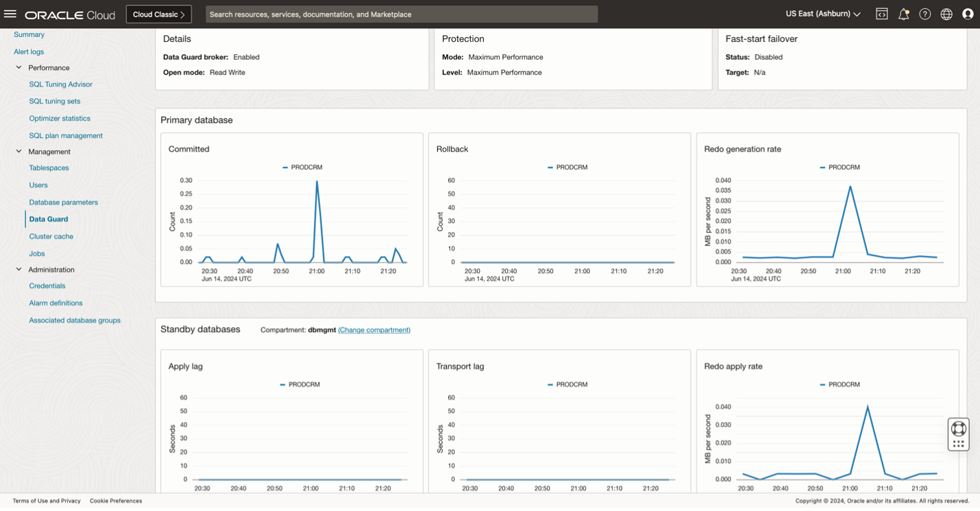Open the user profile avatar icon
Viewport: 980px width, 511px height.
tap(968, 14)
